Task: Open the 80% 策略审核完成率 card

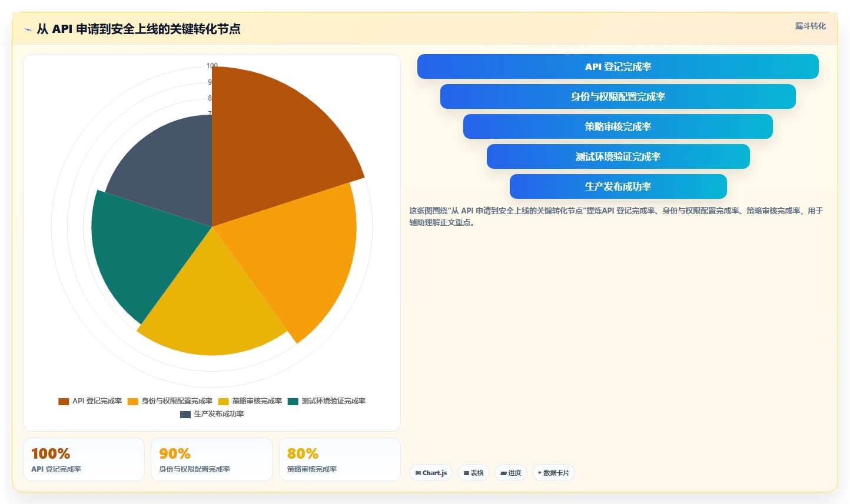Action: coord(340,459)
